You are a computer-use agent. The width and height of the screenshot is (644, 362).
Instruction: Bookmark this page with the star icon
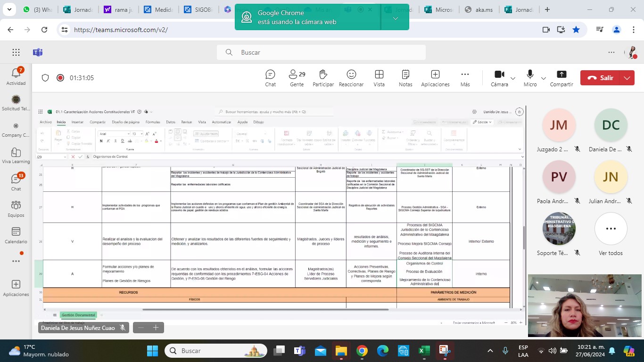[576, 30]
